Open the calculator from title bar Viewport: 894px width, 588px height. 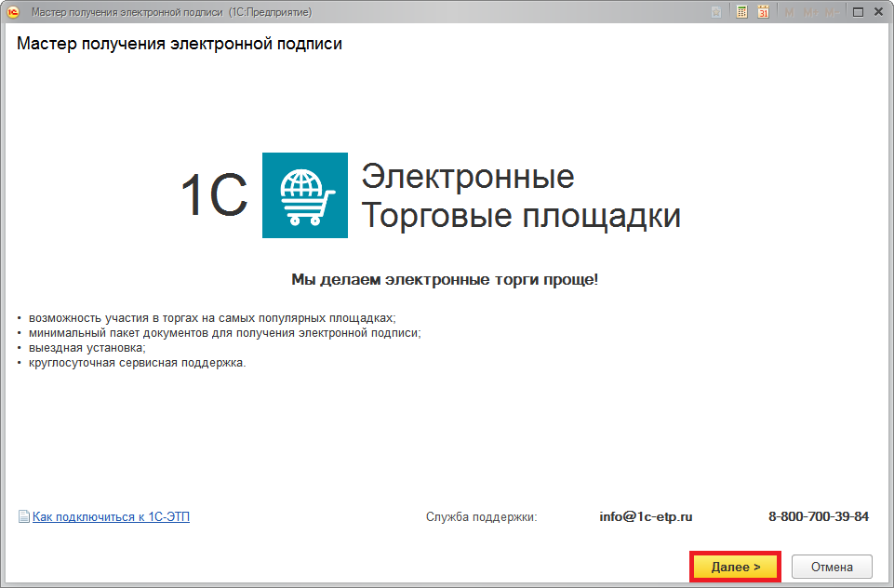(742, 12)
